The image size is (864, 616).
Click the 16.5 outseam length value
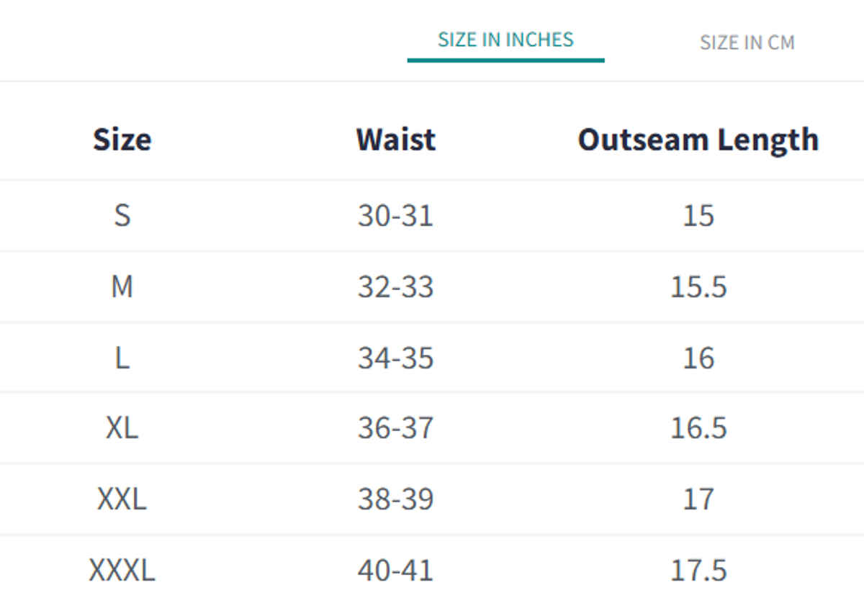coord(698,428)
